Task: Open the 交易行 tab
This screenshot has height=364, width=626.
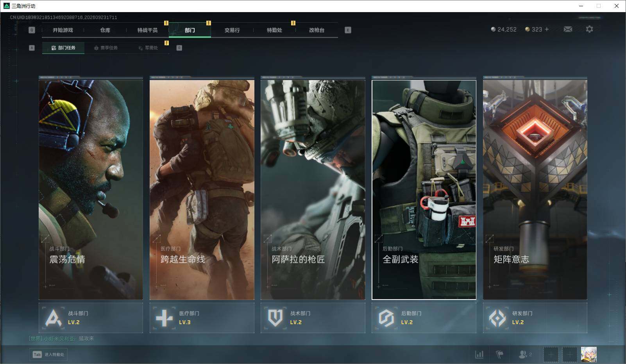Action: coord(232,30)
